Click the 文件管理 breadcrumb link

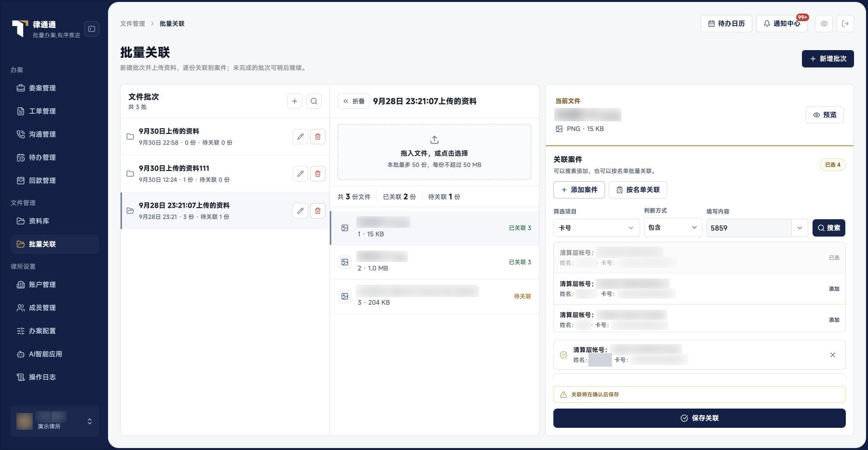(133, 24)
